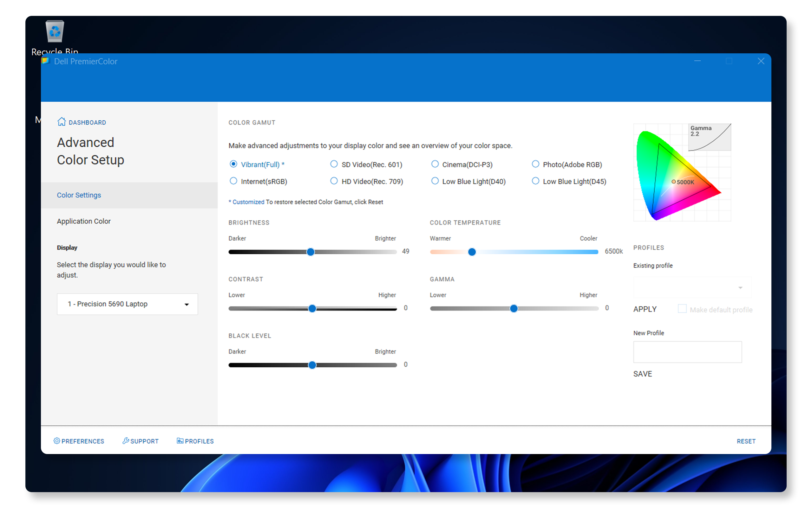Click the Contrast slider handle
The width and height of the screenshot is (812, 508).
point(312,308)
